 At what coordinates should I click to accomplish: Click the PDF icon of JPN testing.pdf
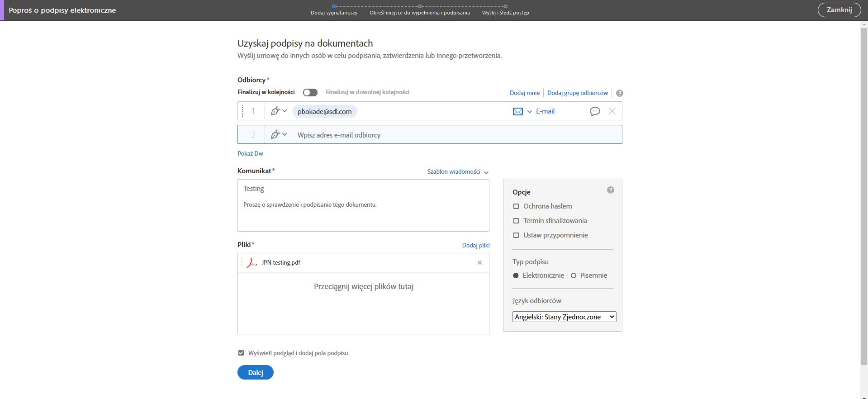pos(251,263)
